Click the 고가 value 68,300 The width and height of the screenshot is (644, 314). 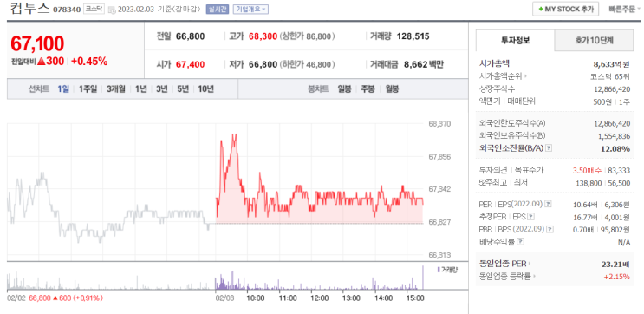point(263,36)
